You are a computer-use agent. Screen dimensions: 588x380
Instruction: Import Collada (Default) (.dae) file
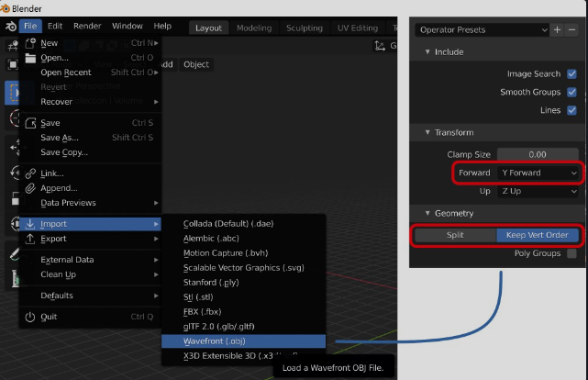pyautogui.click(x=244, y=224)
